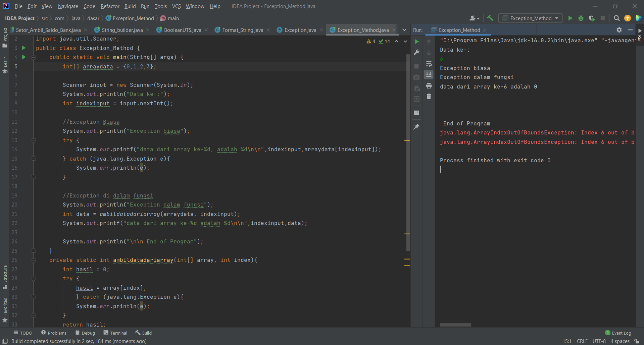Print the console output
Image resolution: width=644 pixels, height=345 pixels.
[429, 86]
